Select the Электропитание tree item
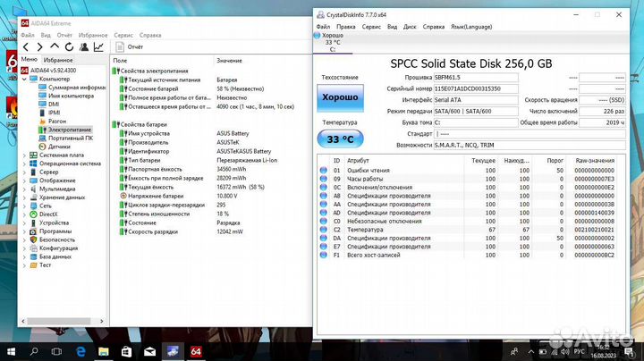The width and height of the screenshot is (644, 361). 65,130
